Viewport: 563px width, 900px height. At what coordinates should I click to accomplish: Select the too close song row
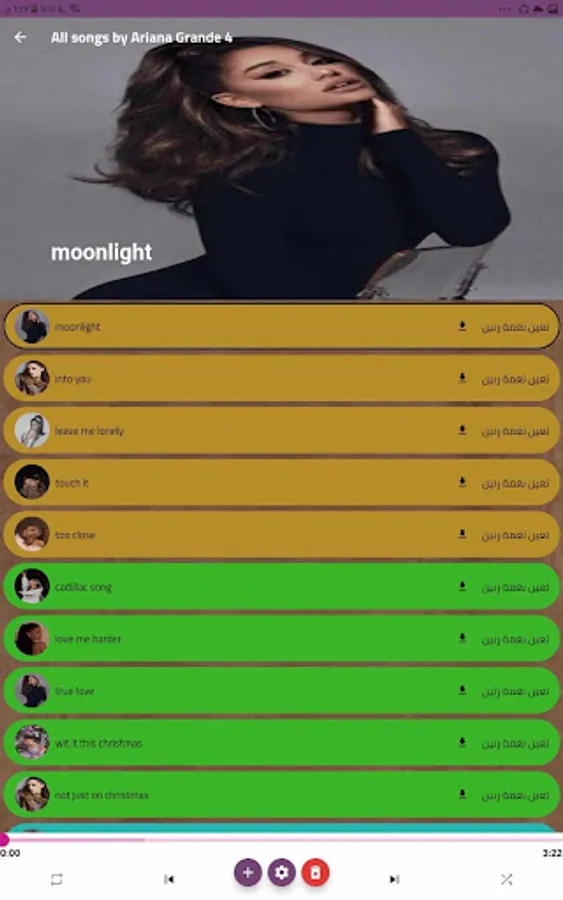tap(281, 534)
